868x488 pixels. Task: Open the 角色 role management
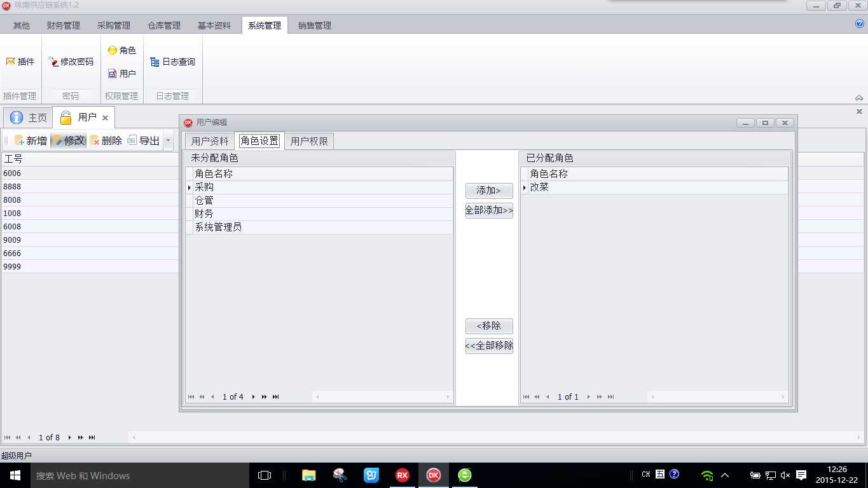coord(121,50)
